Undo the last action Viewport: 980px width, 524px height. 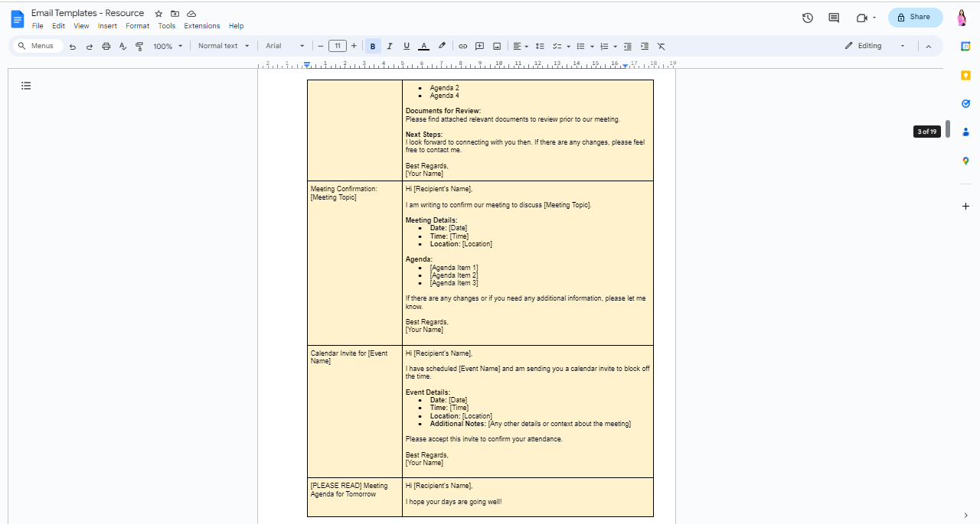pos(73,46)
